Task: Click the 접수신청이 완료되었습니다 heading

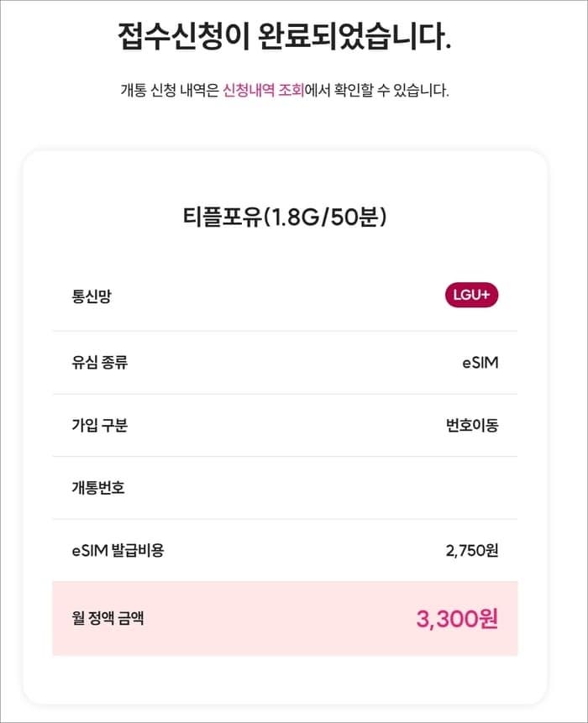Action: [x=284, y=36]
